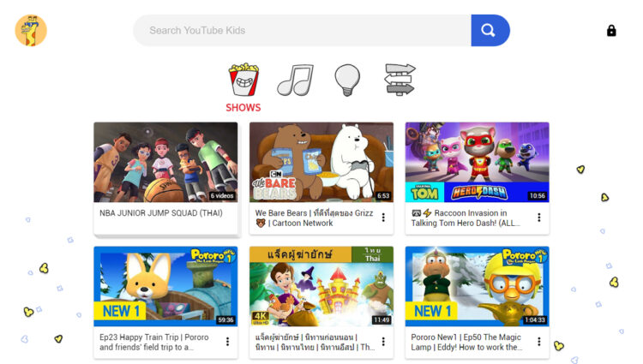
Task: Open the Explore signpost category
Action: (400, 80)
